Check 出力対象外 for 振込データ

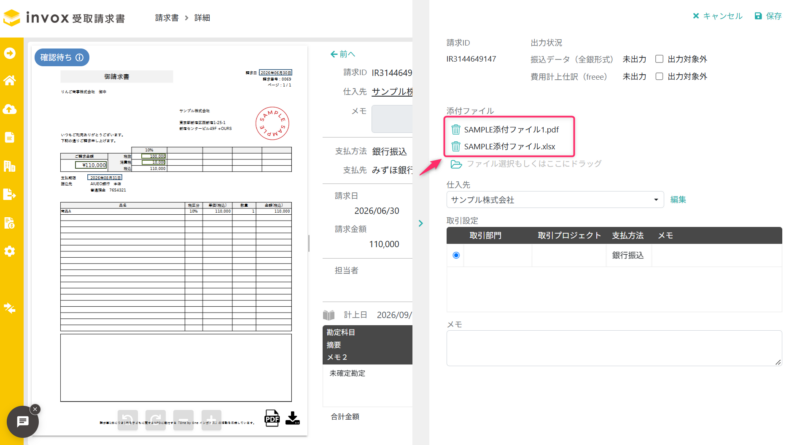click(659, 59)
